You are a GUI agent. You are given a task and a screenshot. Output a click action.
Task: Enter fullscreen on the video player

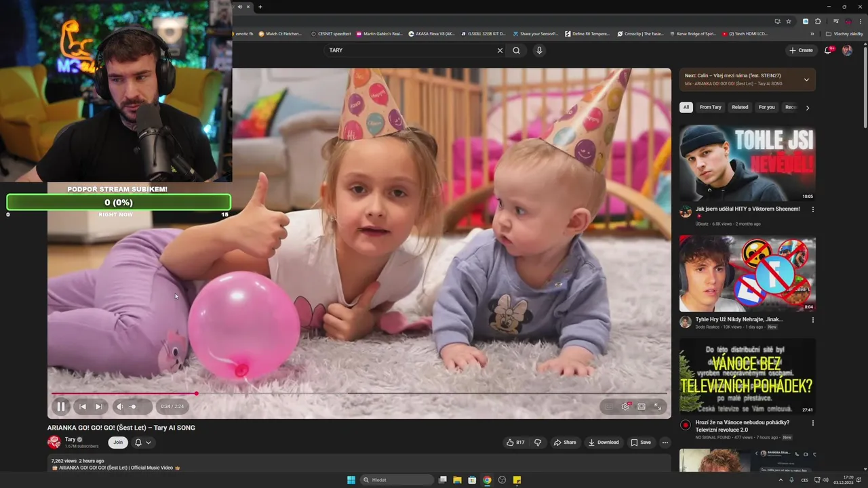(x=658, y=407)
